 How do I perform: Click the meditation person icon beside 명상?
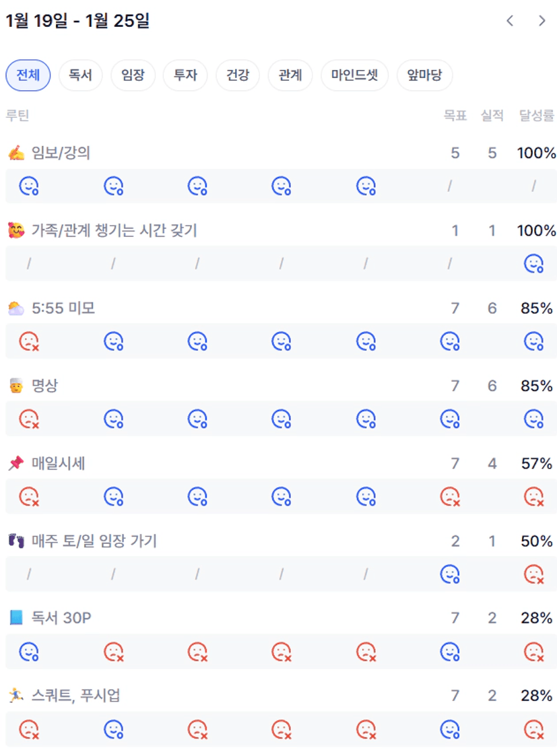pyautogui.click(x=16, y=386)
